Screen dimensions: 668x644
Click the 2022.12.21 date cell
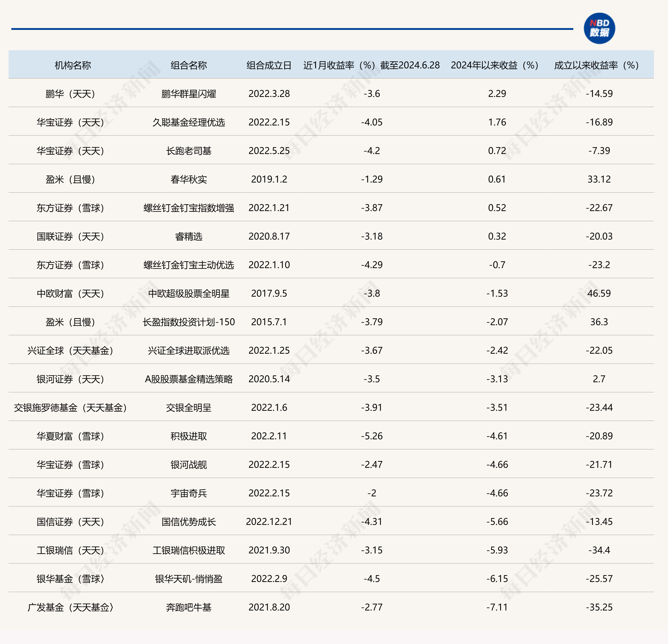click(x=269, y=522)
